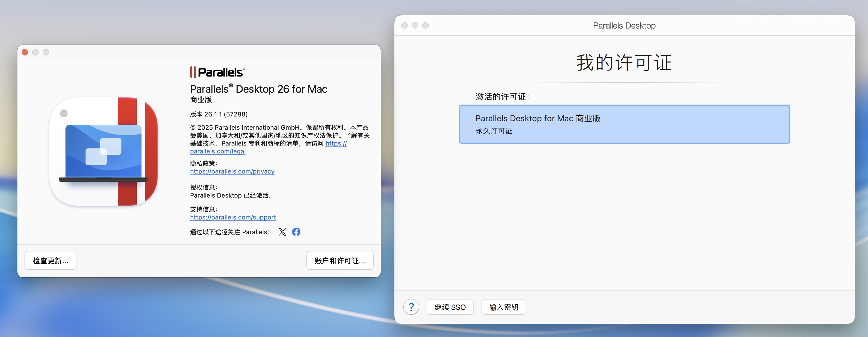Close the About Parallels Desktop window
Viewport: 868px width, 337px height.
click(x=25, y=52)
